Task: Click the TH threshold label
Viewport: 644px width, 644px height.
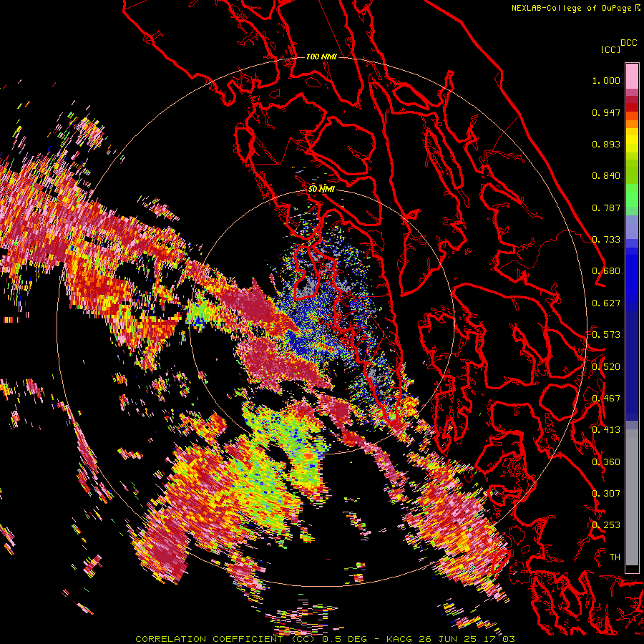Action: 615,557
